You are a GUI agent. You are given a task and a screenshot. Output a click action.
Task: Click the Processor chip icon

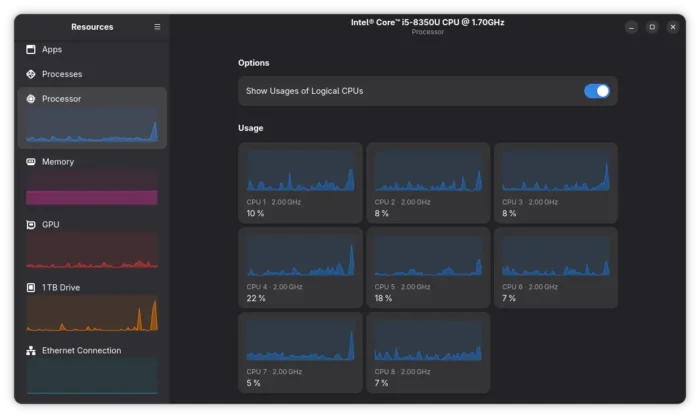click(31, 99)
